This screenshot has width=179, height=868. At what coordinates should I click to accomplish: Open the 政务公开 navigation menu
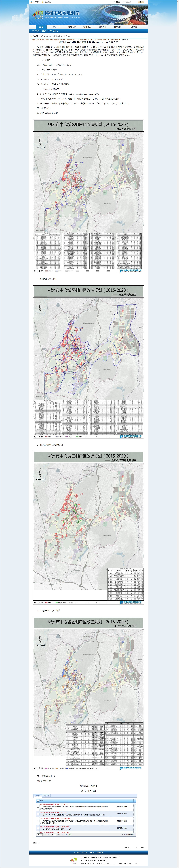[57, 27]
